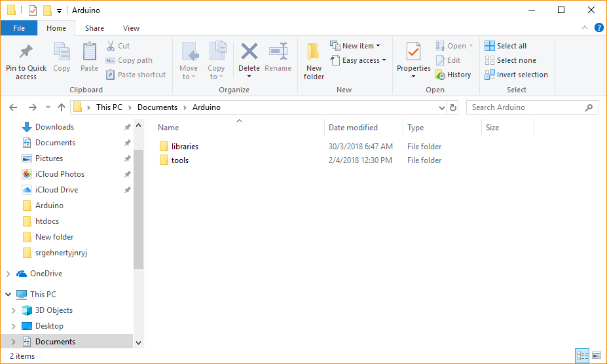Click the Copy icon in Clipboard group
This screenshot has height=364, width=607.
click(62, 52)
